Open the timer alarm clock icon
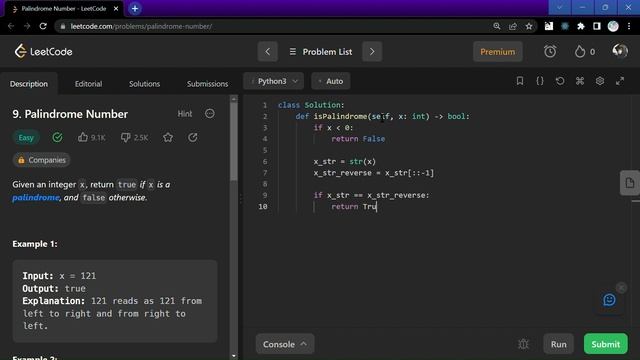Viewport: 640px width, 360px height. [x=550, y=51]
